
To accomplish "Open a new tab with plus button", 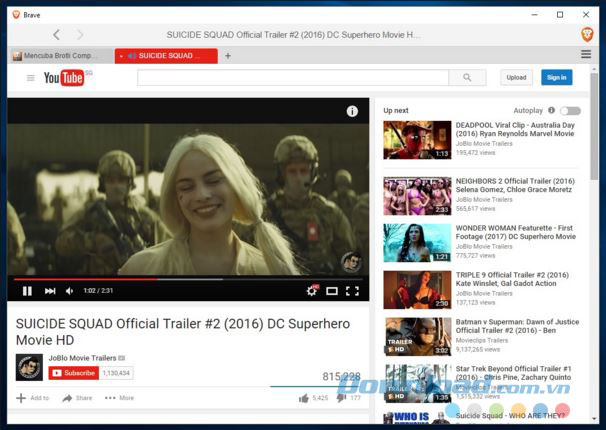I will coord(228,56).
